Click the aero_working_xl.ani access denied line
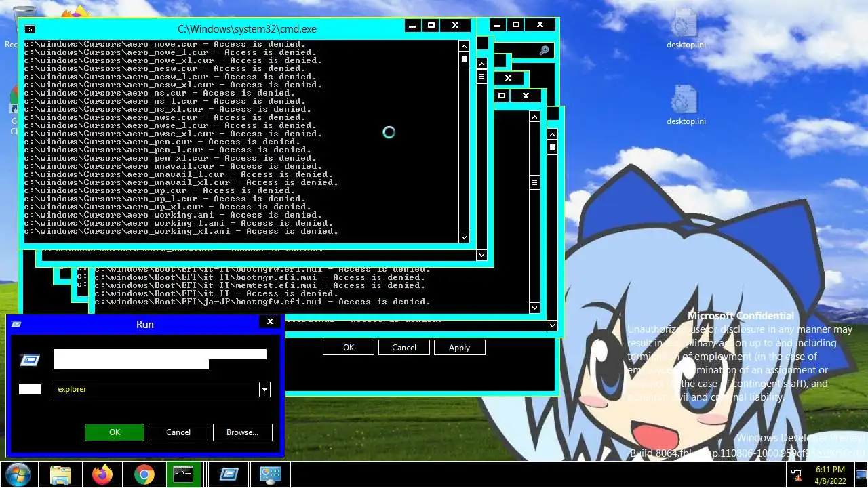This screenshot has height=488, width=868. (x=181, y=231)
